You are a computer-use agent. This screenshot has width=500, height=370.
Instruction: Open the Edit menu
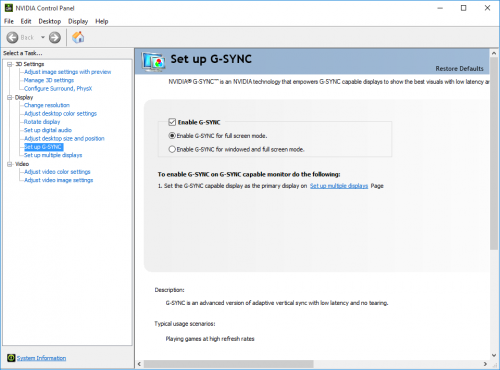(x=26, y=21)
